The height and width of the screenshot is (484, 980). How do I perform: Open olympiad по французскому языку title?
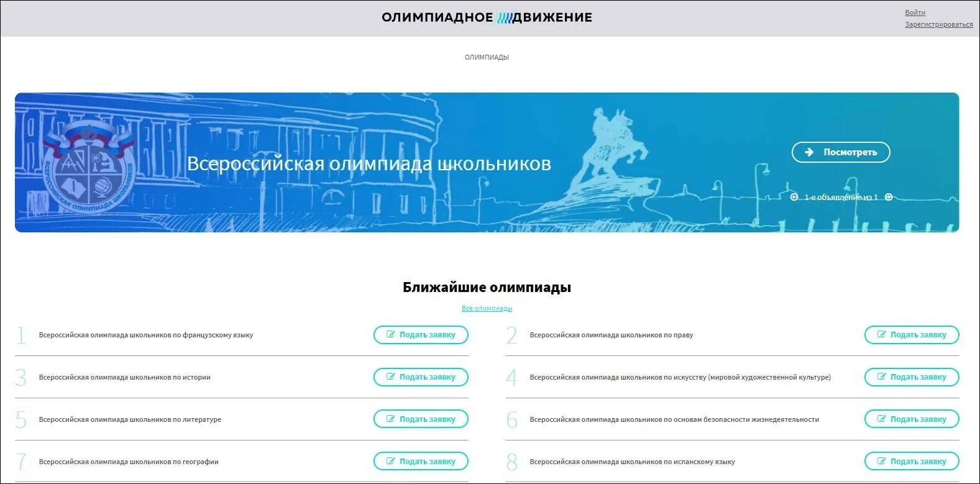pyautogui.click(x=146, y=335)
